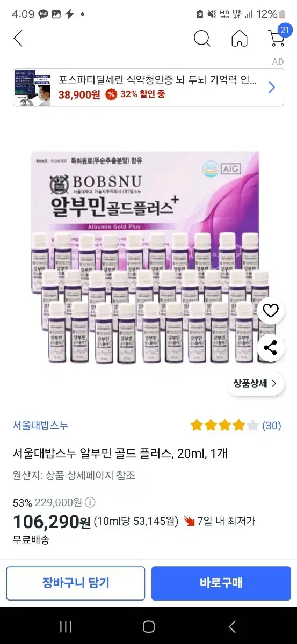The height and width of the screenshot is (644, 297).
Task: View the star rating reviews
Action: [224, 426]
